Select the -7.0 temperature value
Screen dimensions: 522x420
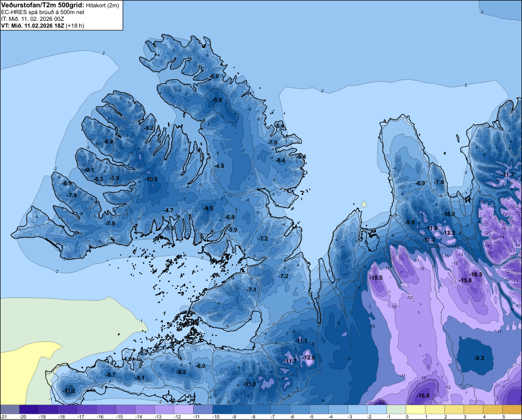(272, 142)
